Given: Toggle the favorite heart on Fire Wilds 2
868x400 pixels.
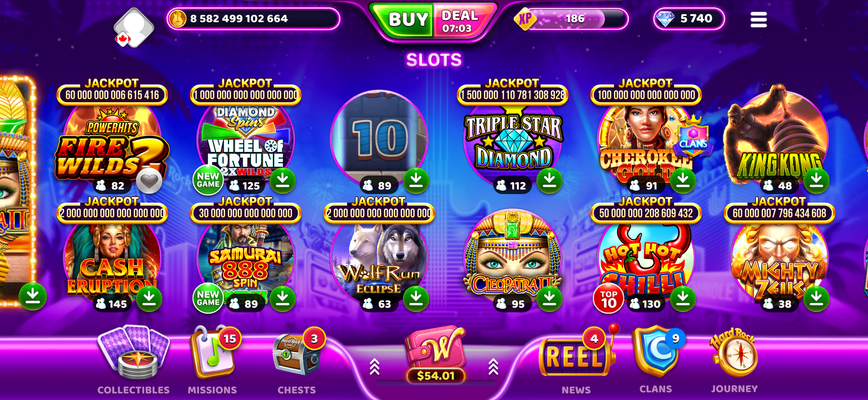Looking at the screenshot, I should (x=149, y=181).
